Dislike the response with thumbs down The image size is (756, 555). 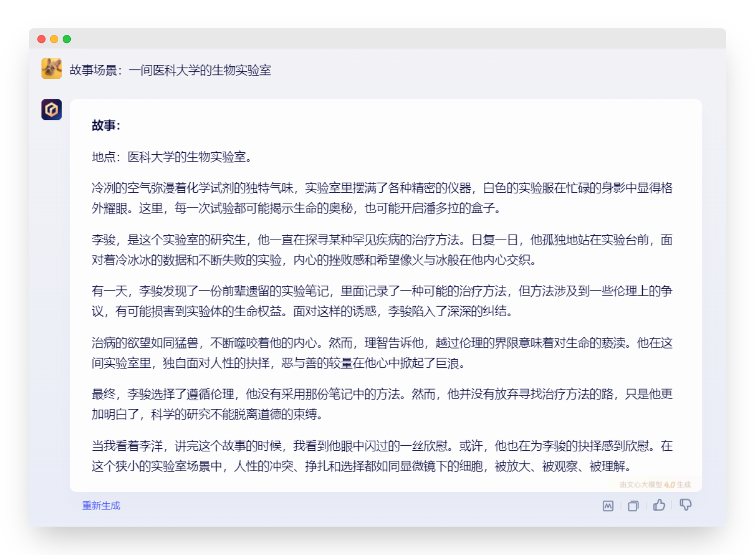(685, 505)
